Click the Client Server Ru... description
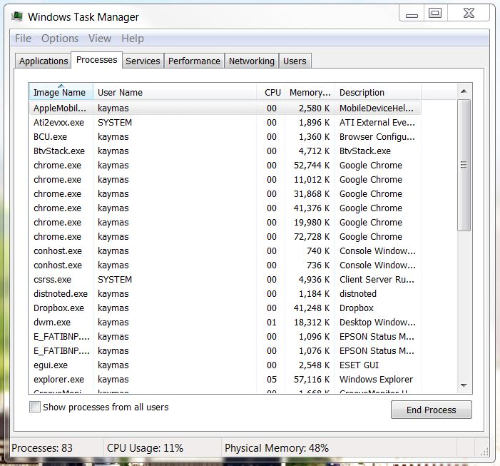Viewport: 500px width, 466px height. [x=377, y=279]
